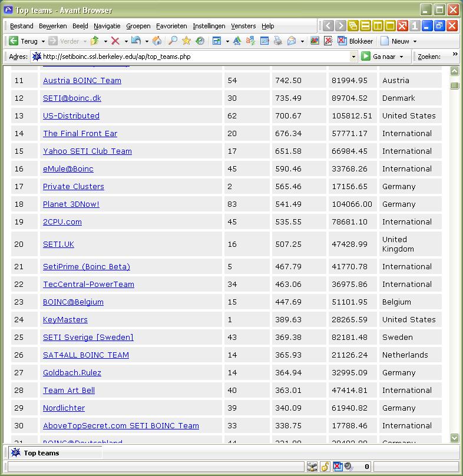Click the green Terug back arrow
The height and width of the screenshot is (476, 463).
click(14, 41)
